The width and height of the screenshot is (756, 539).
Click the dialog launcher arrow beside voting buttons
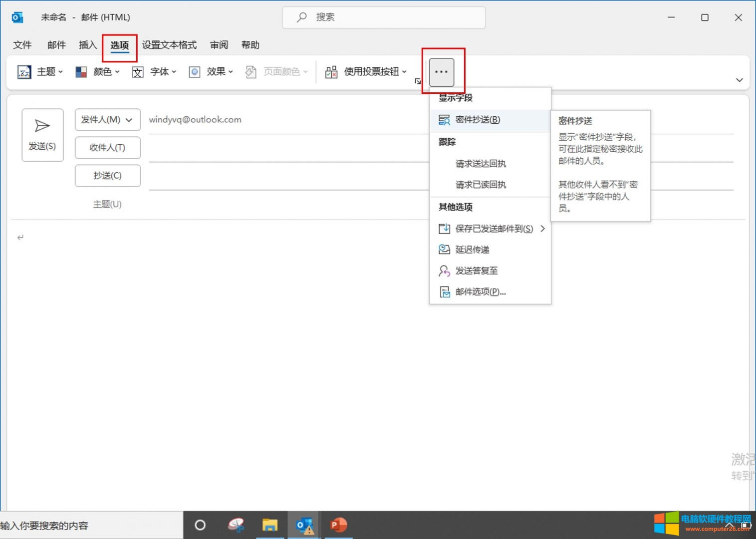[x=418, y=81]
